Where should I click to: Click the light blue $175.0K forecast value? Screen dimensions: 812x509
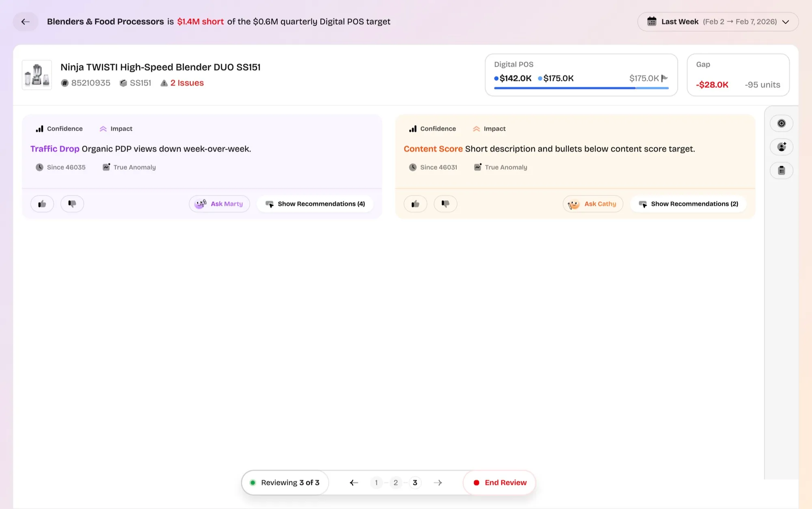click(x=558, y=78)
